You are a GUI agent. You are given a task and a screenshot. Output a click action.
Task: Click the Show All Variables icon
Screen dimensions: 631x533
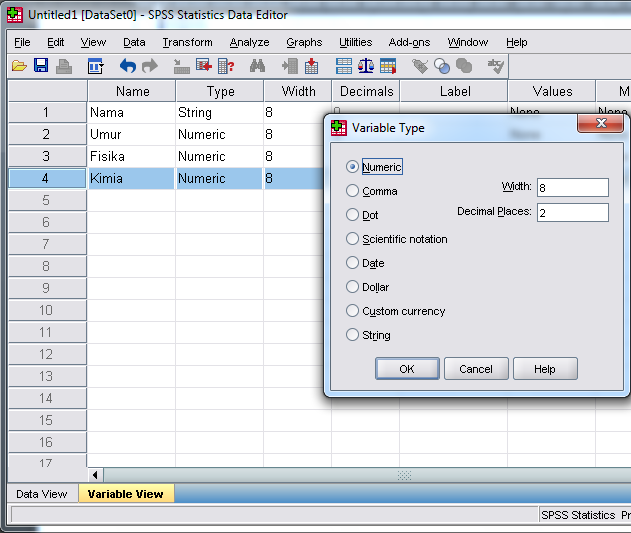464,66
